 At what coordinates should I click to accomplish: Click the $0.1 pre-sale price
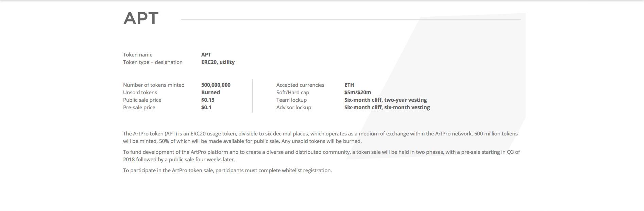point(206,108)
